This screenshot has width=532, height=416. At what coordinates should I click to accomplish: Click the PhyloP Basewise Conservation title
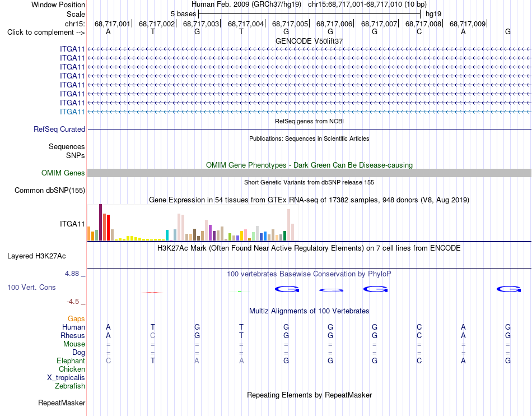pos(309,274)
